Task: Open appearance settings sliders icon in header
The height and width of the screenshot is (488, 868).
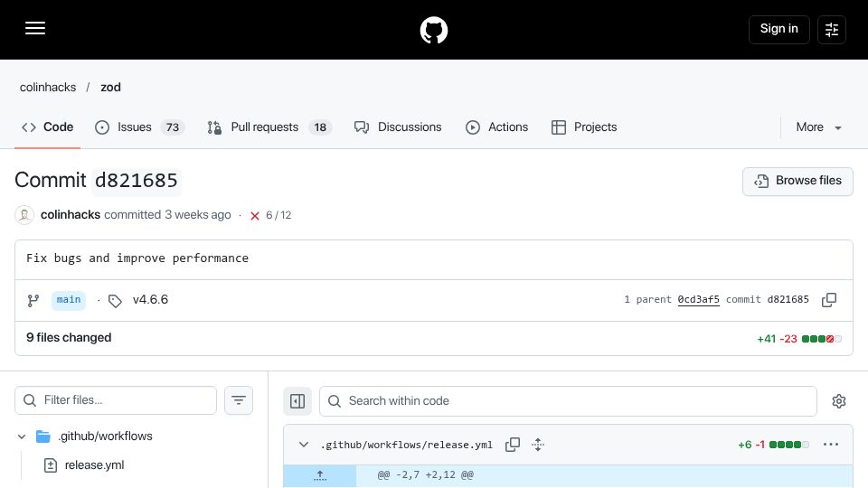Action: click(832, 29)
